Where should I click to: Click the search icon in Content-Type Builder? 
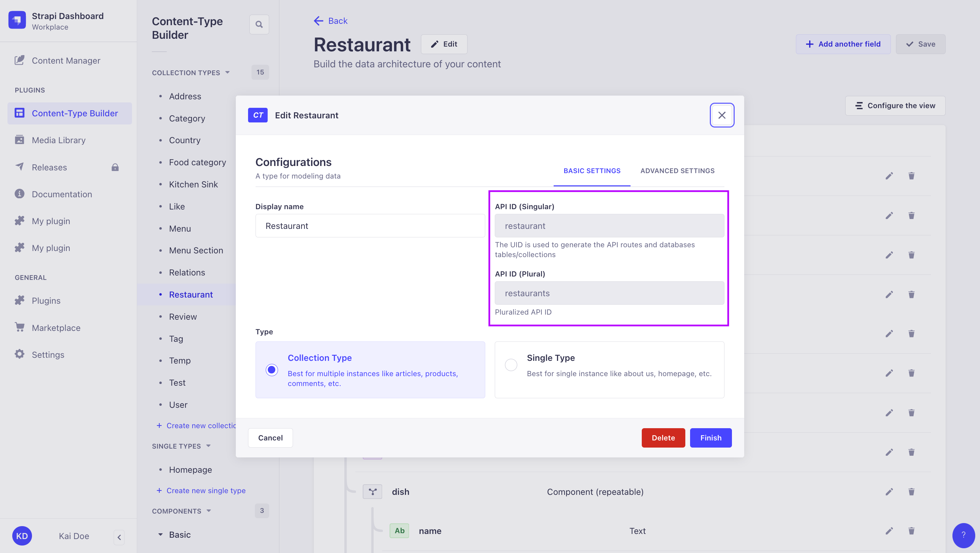[259, 24]
